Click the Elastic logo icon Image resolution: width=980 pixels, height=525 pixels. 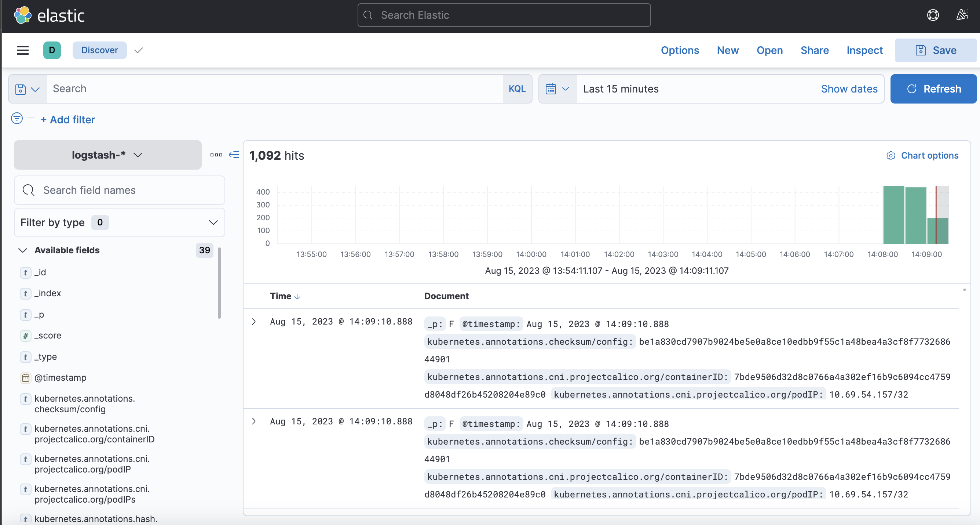tap(23, 15)
